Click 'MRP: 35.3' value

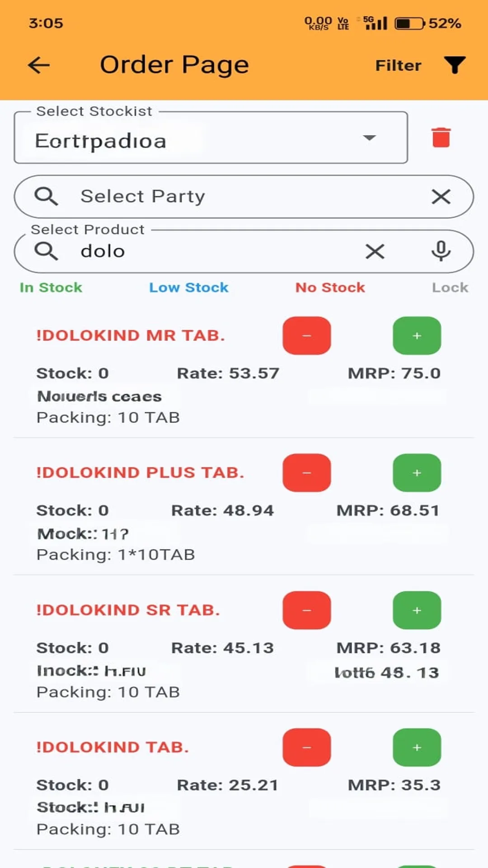click(394, 785)
